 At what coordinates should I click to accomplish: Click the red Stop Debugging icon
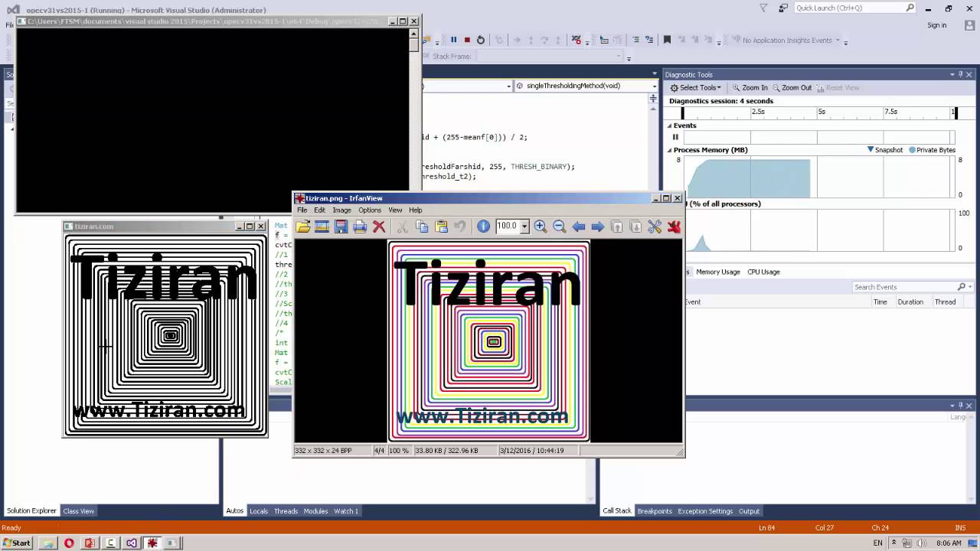467,40
